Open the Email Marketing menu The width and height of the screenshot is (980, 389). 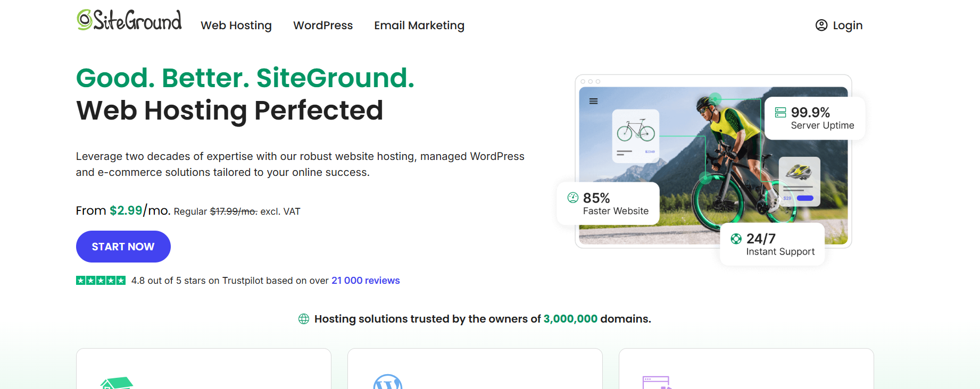[419, 26]
